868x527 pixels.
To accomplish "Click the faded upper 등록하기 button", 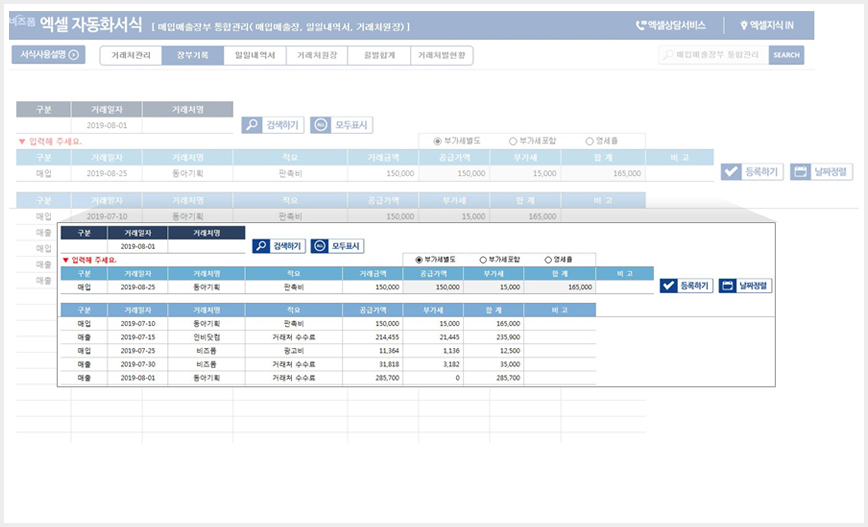I will [752, 172].
